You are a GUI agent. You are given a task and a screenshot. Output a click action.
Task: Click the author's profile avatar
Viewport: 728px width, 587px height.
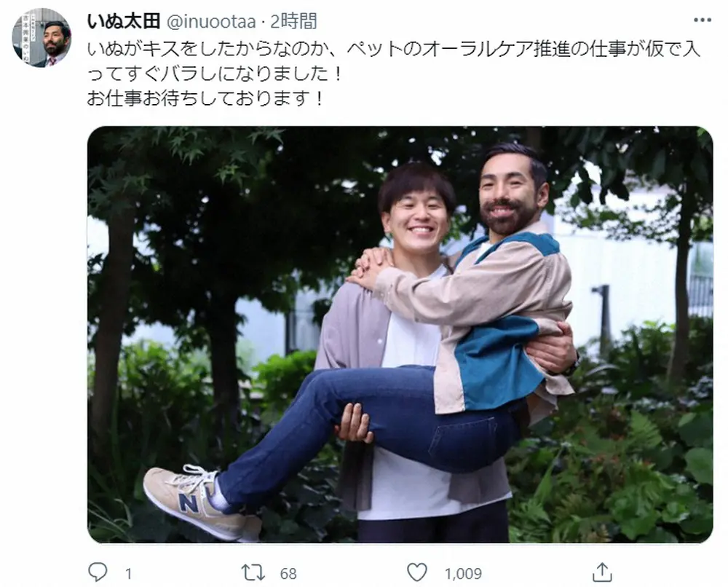coord(41,38)
